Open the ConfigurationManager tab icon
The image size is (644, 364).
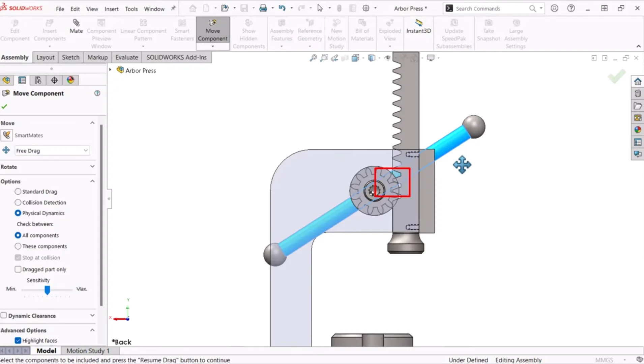(x=38, y=80)
